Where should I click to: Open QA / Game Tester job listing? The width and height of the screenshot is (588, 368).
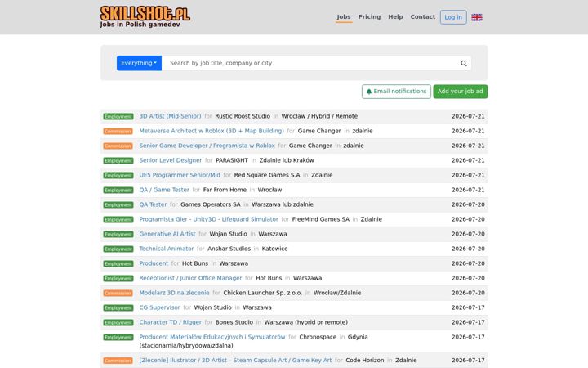pos(164,190)
